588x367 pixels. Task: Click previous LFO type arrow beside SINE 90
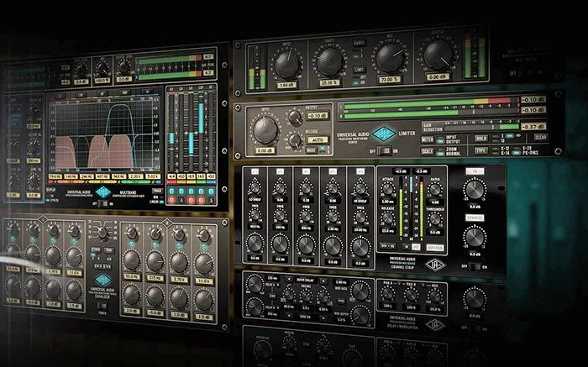(x=289, y=316)
